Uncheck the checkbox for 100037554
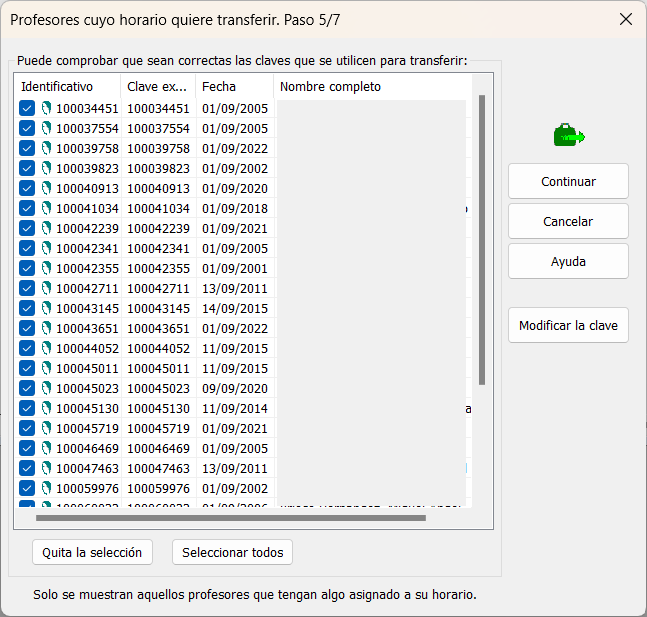The width and height of the screenshot is (647, 617). (27, 128)
